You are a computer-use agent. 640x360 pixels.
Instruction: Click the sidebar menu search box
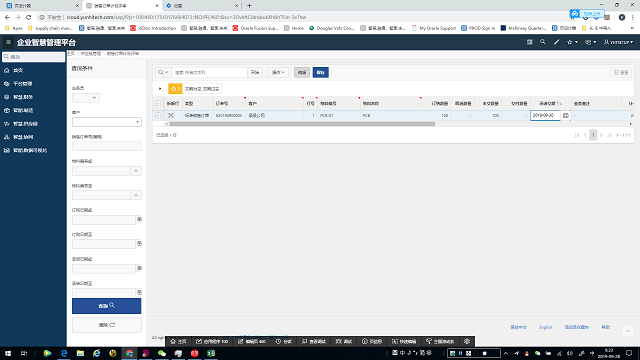(33, 57)
